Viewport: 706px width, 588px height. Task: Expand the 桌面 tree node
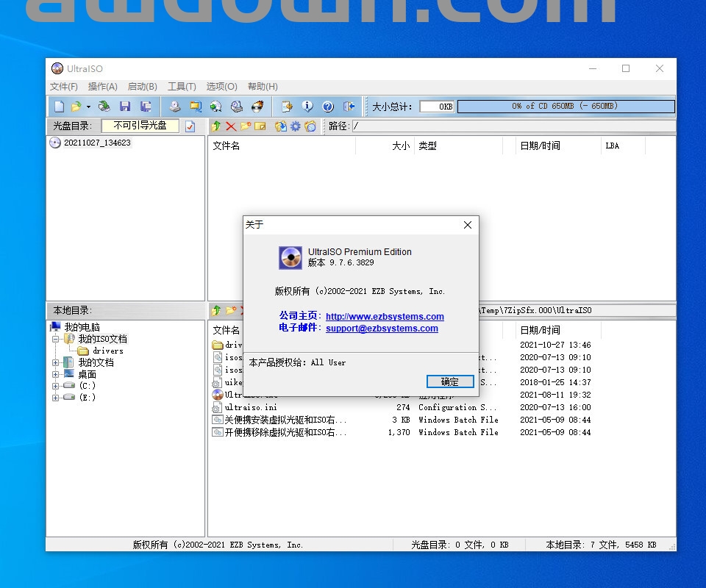55,374
